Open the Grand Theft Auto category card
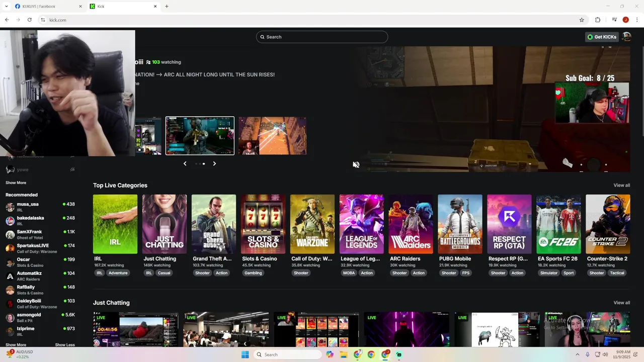644x362 pixels. point(214,224)
